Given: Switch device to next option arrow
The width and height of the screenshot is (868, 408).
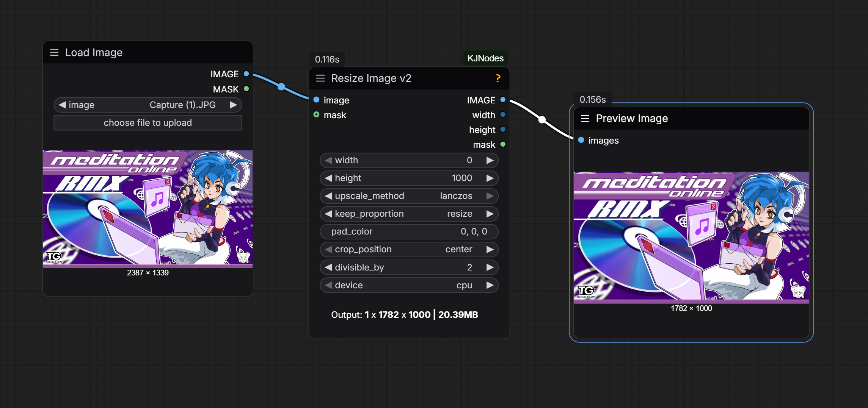Looking at the screenshot, I should tap(490, 285).
